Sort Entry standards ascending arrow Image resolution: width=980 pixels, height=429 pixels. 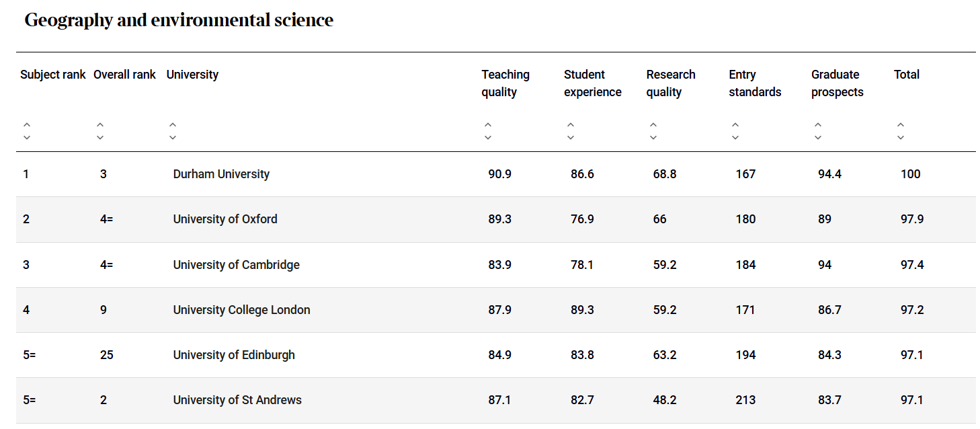pyautogui.click(x=735, y=125)
